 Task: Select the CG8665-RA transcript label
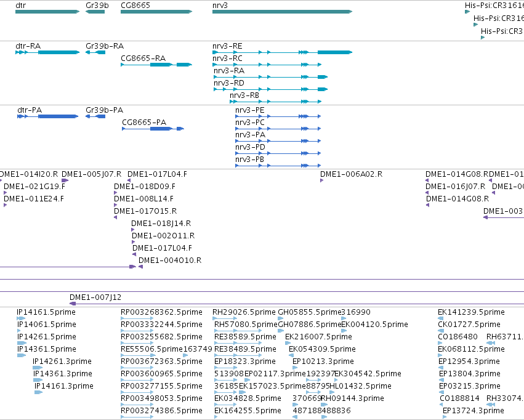(143, 58)
